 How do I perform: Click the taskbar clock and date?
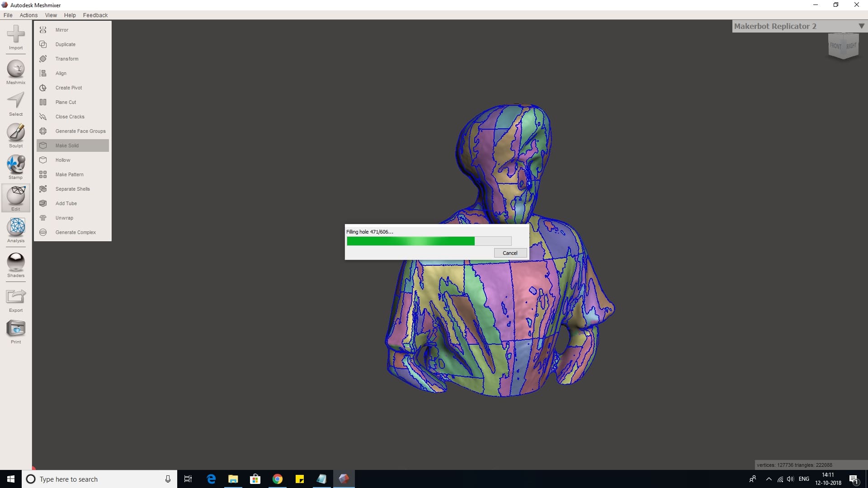(828, 479)
